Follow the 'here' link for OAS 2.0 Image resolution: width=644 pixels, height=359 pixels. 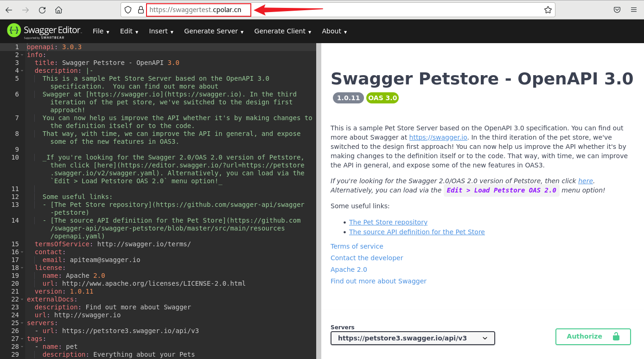click(x=586, y=181)
